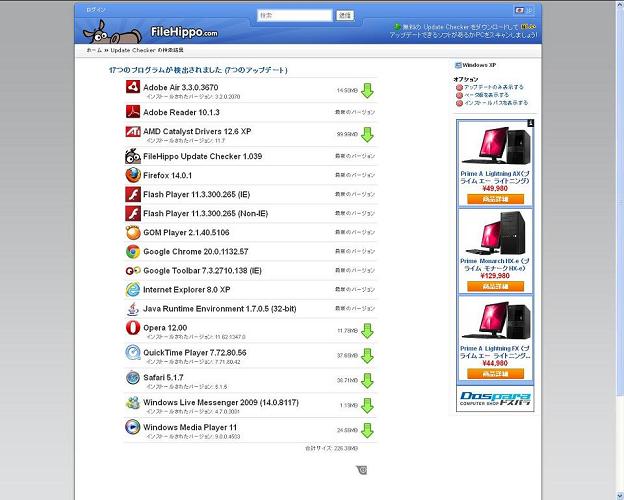
Task: Click the Java Runtime Environment icon
Action: pos(133,309)
